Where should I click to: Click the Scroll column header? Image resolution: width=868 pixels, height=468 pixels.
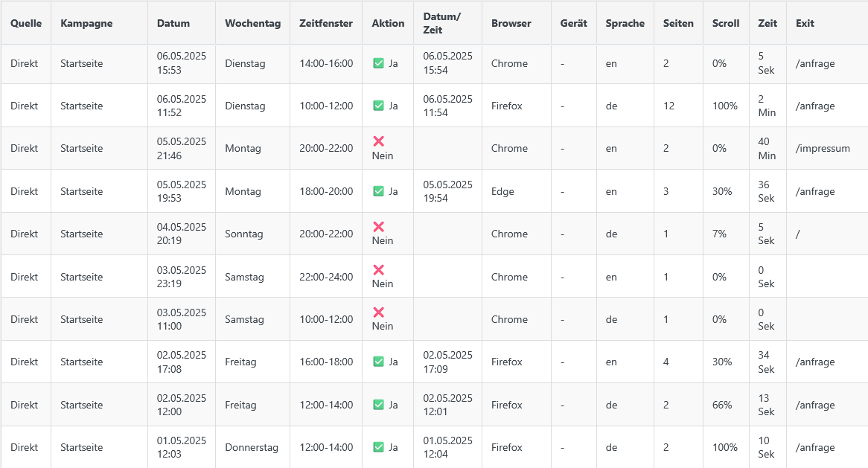[725, 23]
